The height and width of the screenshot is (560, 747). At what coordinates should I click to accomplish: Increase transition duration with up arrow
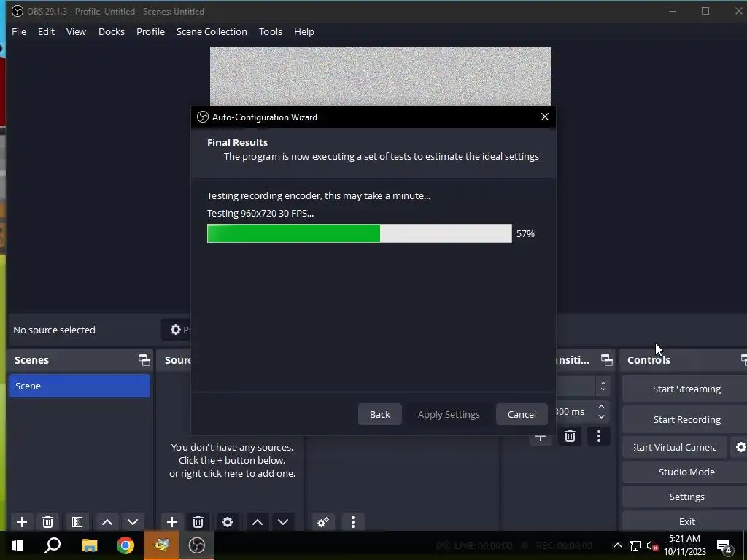click(x=601, y=407)
